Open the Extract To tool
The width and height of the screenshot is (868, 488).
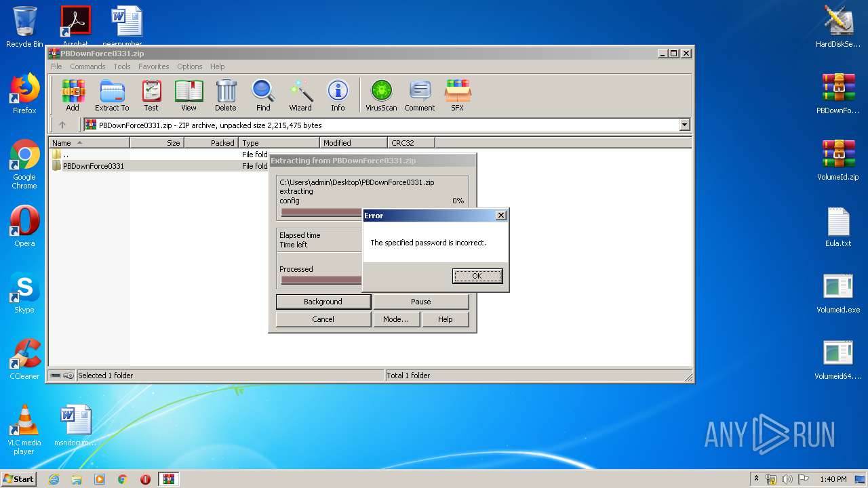(x=112, y=95)
